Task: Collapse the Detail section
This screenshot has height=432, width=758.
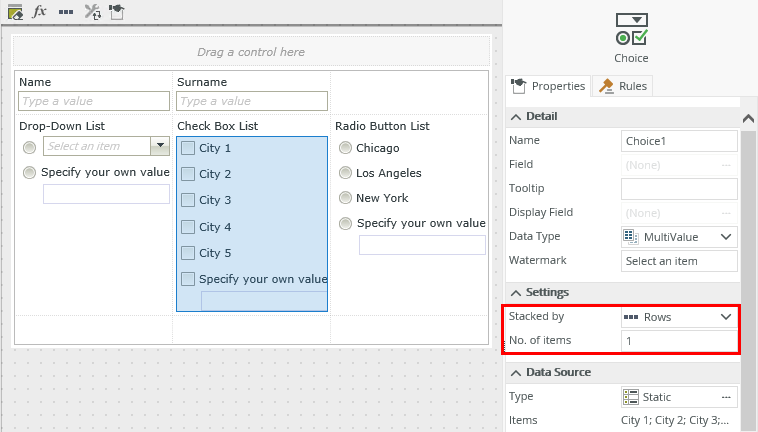Action: pyautogui.click(x=516, y=116)
